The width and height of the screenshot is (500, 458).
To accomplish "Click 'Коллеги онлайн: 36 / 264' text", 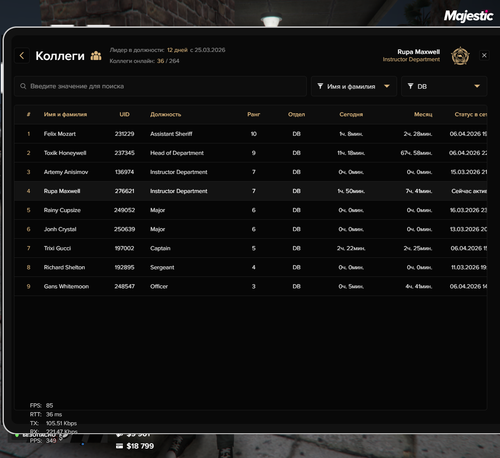I will click(x=144, y=61).
